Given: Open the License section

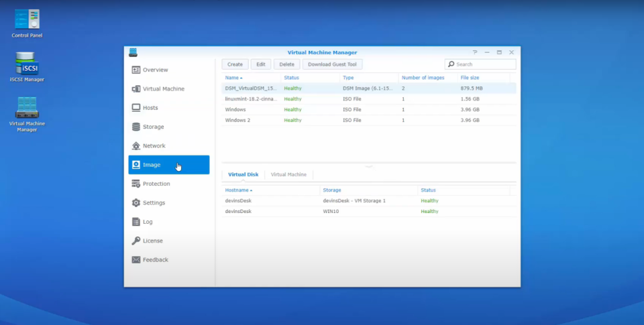Looking at the screenshot, I should 169,241.
